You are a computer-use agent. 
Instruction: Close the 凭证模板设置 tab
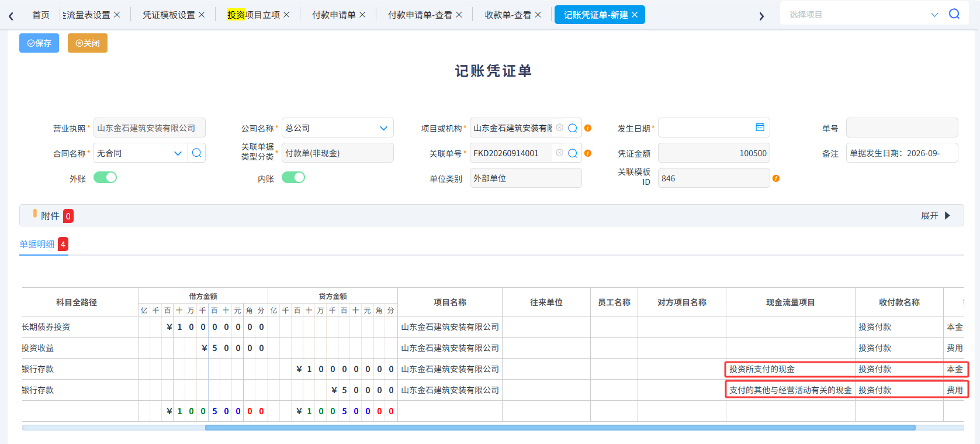pos(202,15)
